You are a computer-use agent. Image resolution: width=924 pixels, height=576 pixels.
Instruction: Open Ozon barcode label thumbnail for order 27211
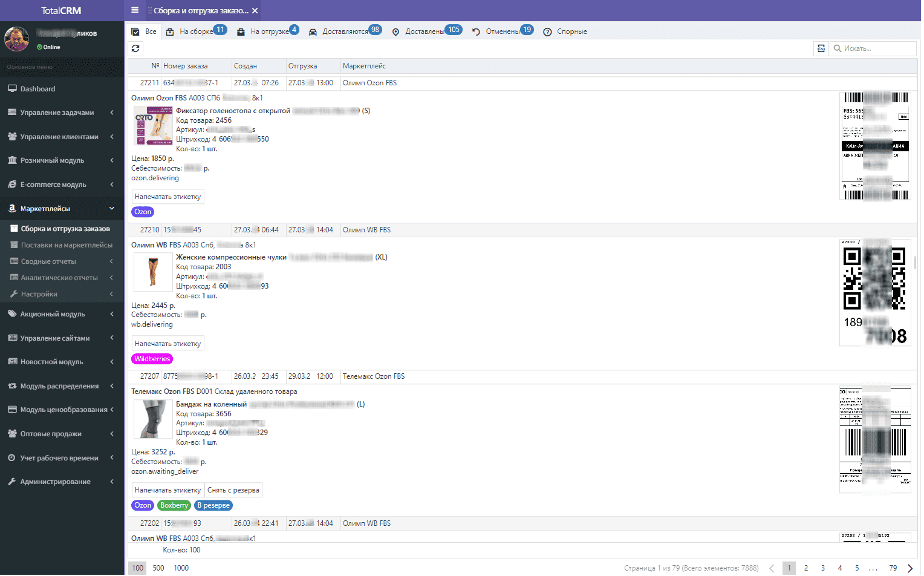(876, 146)
